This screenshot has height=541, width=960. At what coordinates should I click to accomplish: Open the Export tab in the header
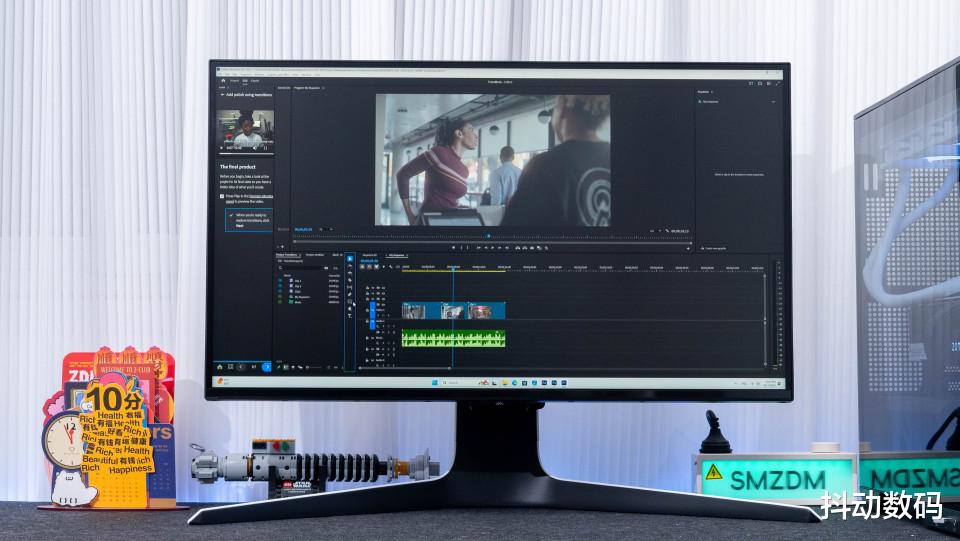(255, 81)
